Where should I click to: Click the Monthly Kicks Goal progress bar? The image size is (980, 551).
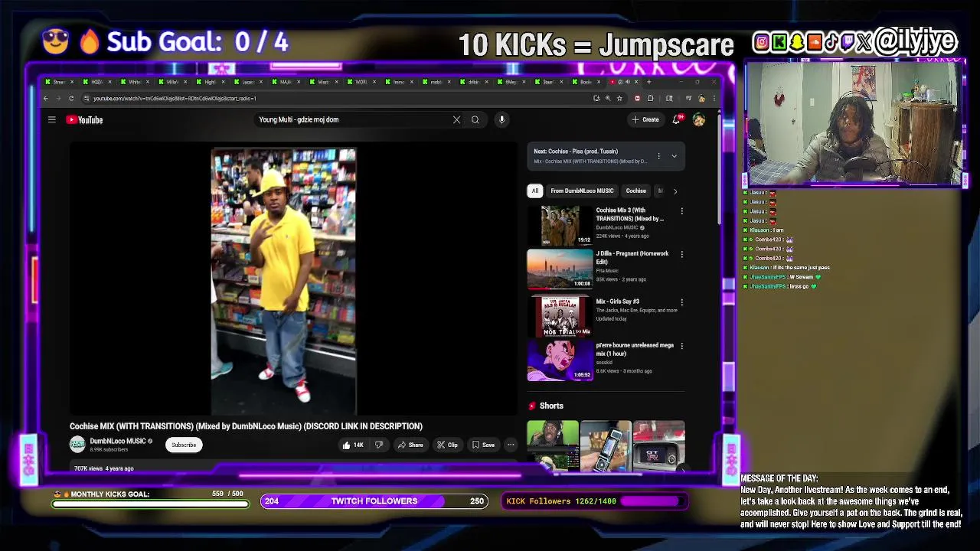point(151,504)
